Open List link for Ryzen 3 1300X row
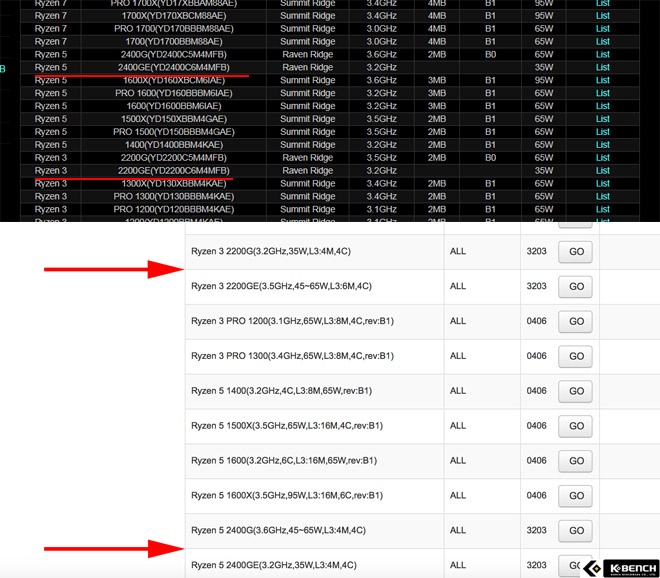Image resolution: width=660 pixels, height=578 pixels. pyautogui.click(x=602, y=184)
